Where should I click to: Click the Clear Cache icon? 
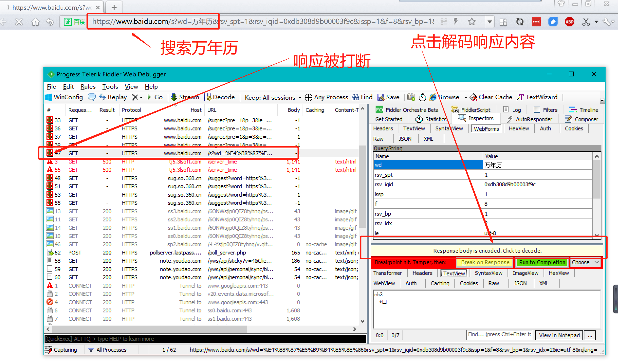coord(473,97)
